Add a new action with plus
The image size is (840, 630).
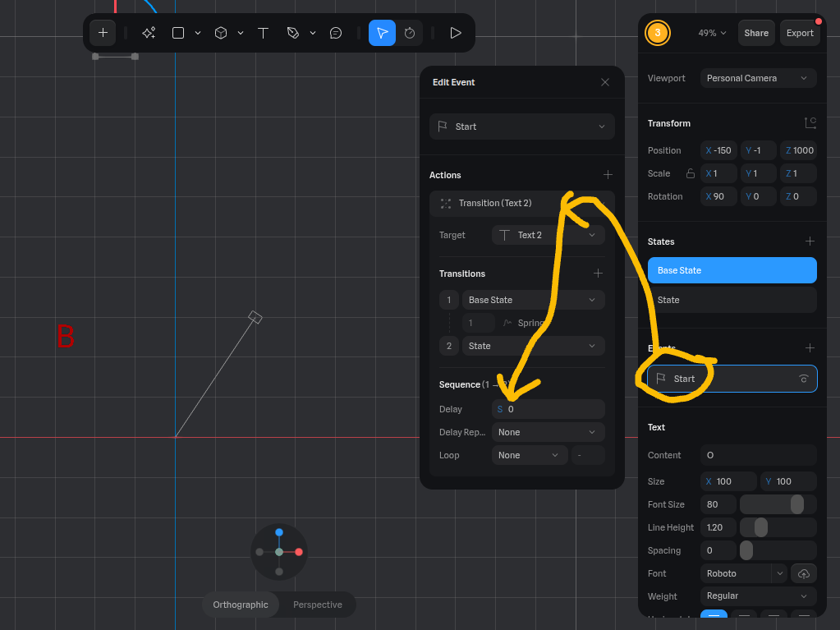pos(608,175)
